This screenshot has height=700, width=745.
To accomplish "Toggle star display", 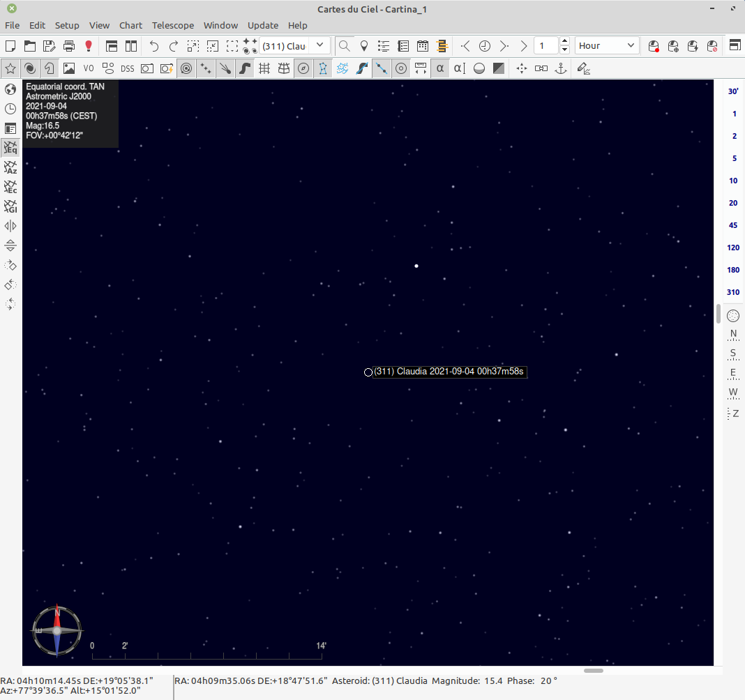I will pos(10,69).
